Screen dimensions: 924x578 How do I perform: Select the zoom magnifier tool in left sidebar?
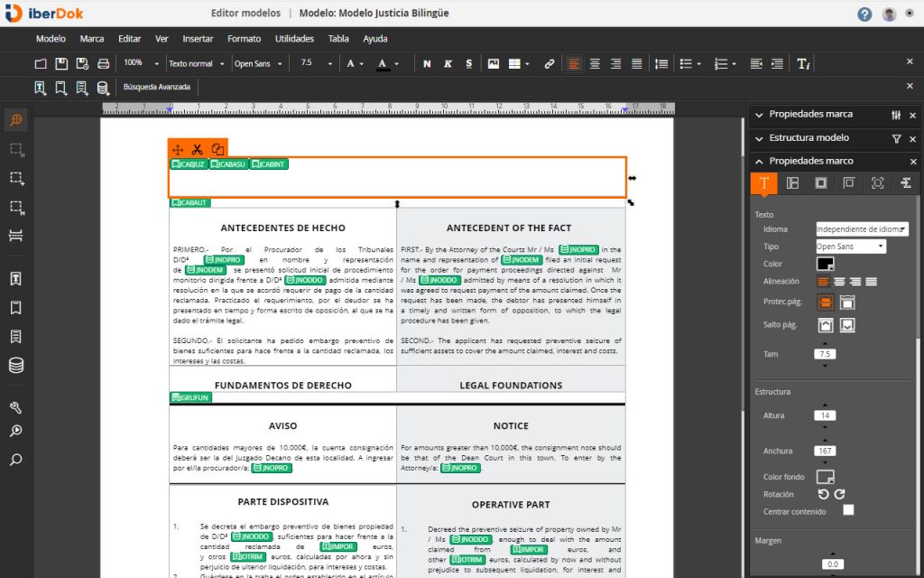click(16, 120)
